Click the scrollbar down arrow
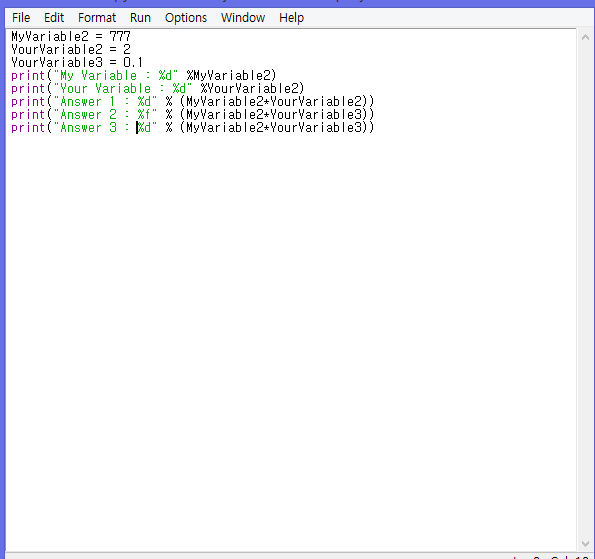This screenshot has height=559, width=595. (585, 544)
